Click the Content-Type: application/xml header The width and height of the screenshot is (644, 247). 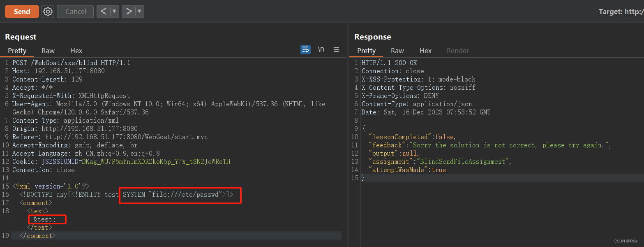point(65,121)
